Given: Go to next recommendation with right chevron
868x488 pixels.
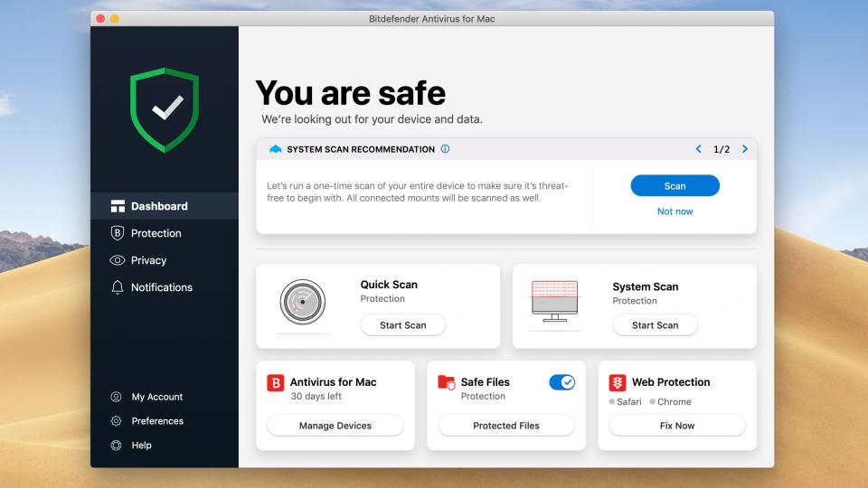Looking at the screenshot, I should click(744, 149).
